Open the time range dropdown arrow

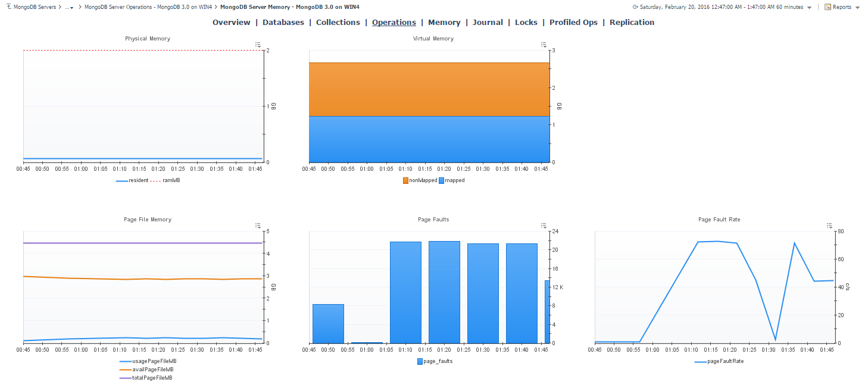809,8
